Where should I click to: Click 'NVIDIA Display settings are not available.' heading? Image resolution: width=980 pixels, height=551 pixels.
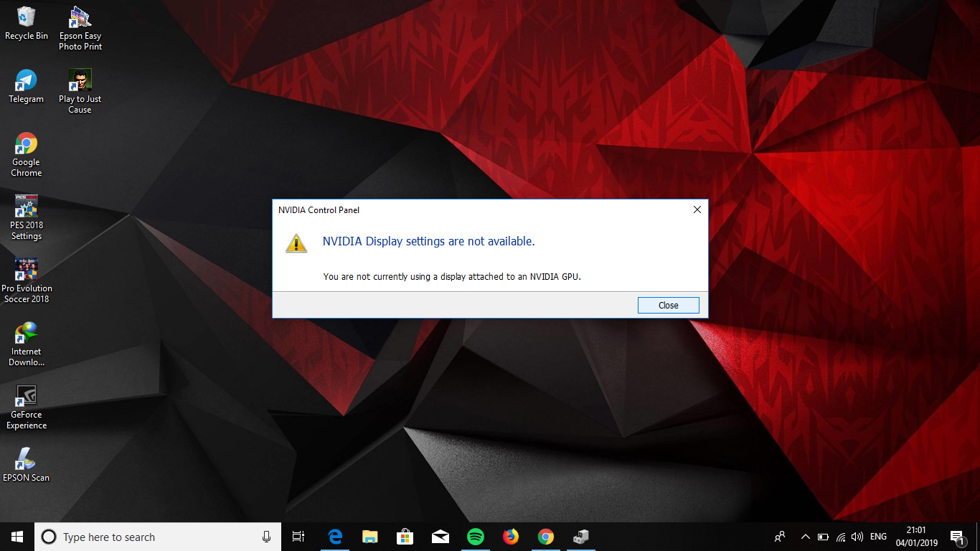pyautogui.click(x=428, y=242)
